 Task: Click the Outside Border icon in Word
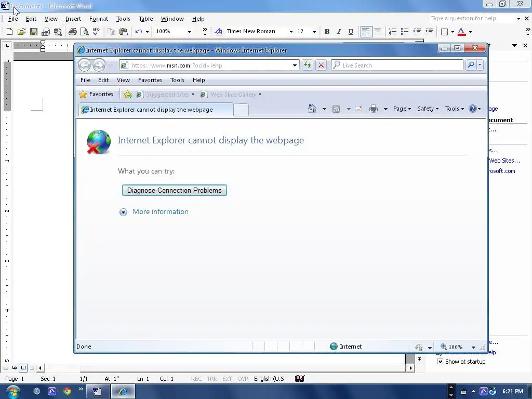point(444,32)
